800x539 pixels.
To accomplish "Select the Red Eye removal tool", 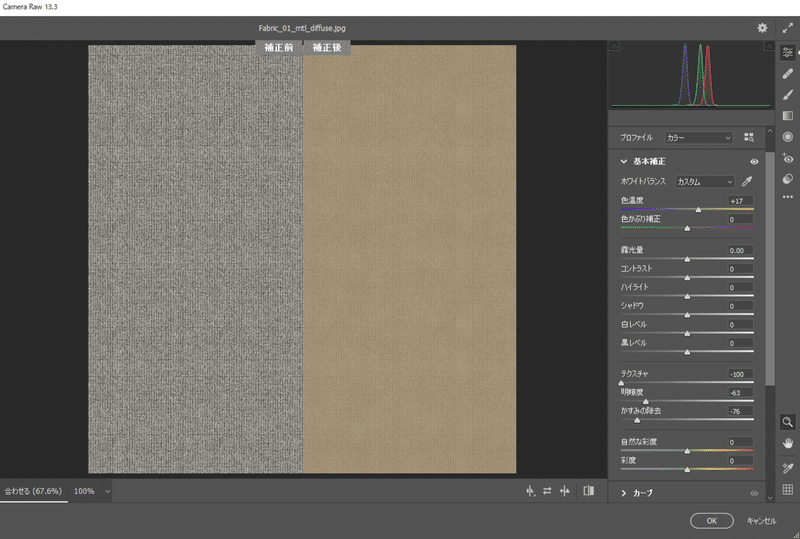I will click(788, 158).
